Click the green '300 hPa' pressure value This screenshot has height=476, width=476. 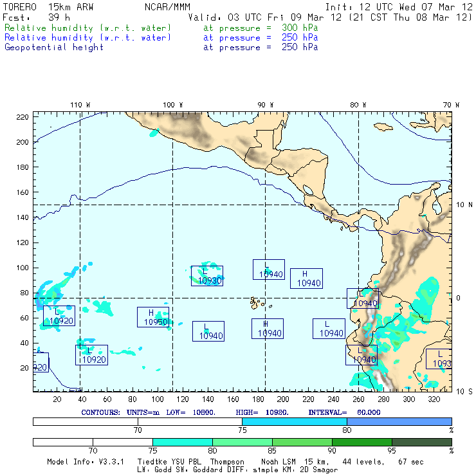[300, 28]
